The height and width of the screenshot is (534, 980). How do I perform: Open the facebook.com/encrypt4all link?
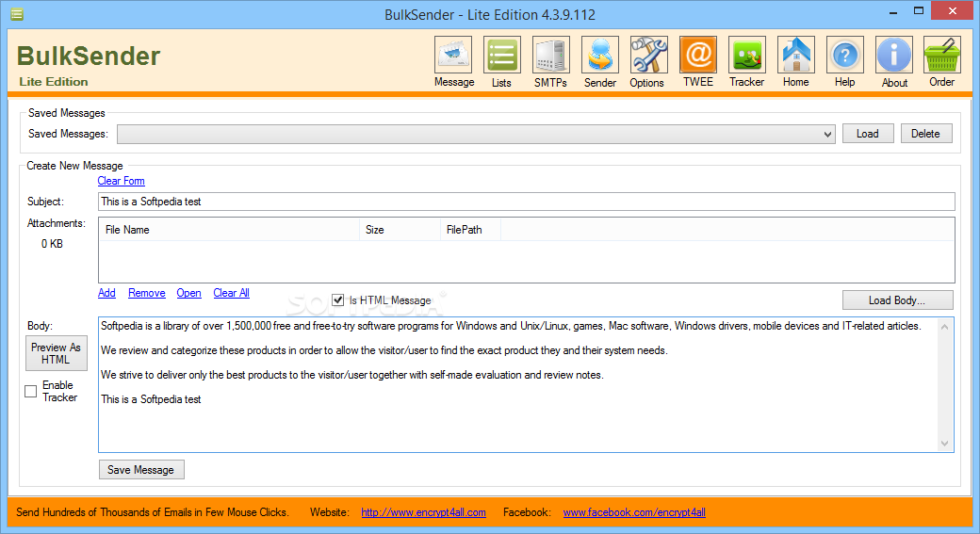click(x=634, y=512)
